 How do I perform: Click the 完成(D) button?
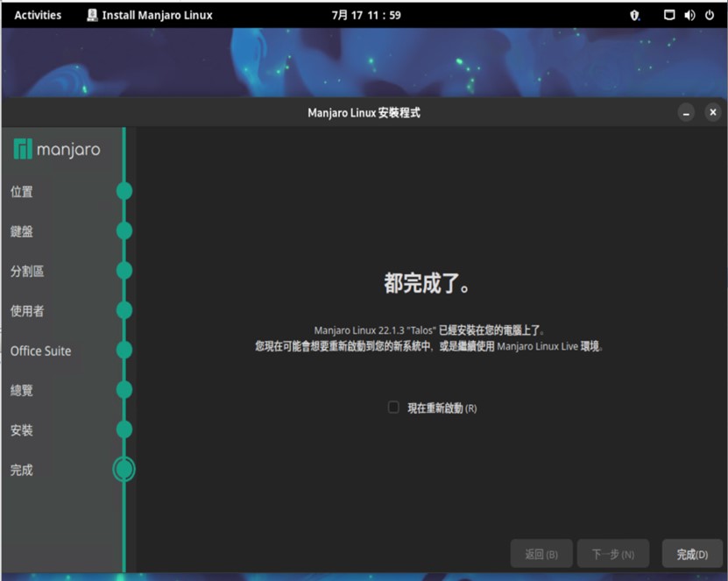[692, 554]
